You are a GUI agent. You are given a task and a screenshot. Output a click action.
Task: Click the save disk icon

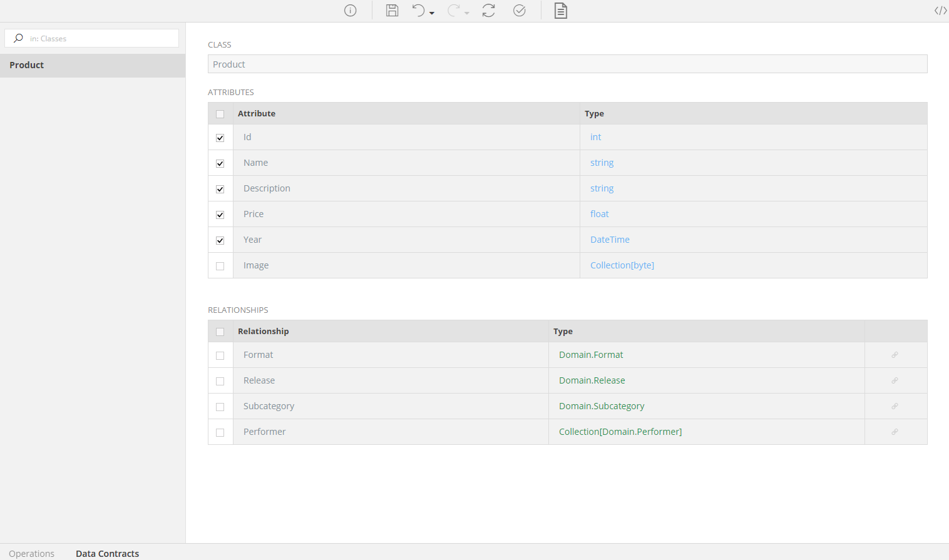[392, 11]
